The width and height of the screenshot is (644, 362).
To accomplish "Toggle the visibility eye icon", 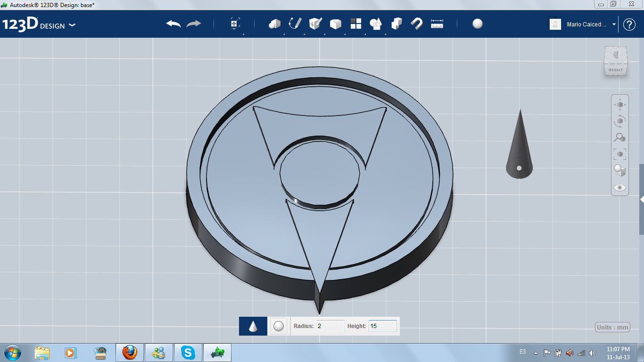I will [x=619, y=188].
